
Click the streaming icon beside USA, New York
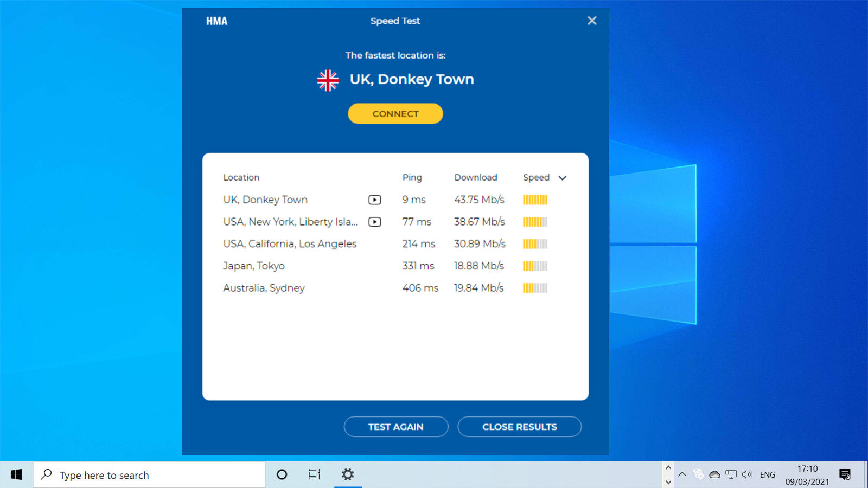pos(374,222)
